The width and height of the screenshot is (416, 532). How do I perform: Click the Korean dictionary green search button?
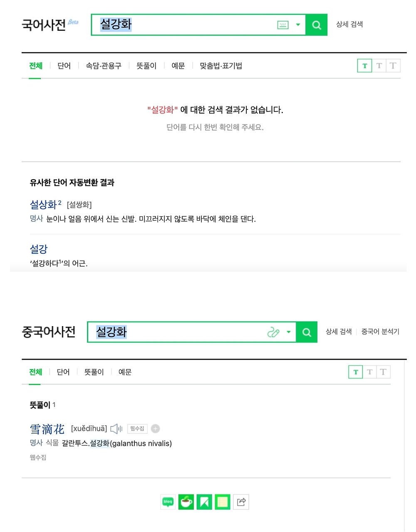coord(317,25)
